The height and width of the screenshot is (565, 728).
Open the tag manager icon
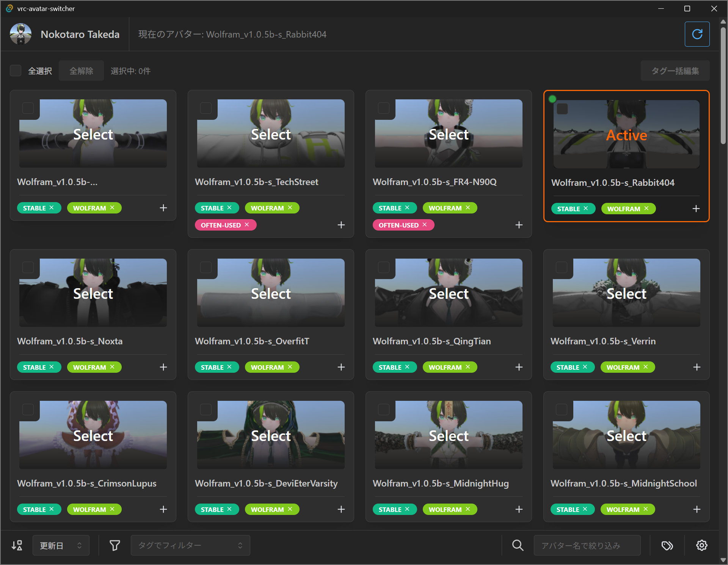click(x=667, y=545)
